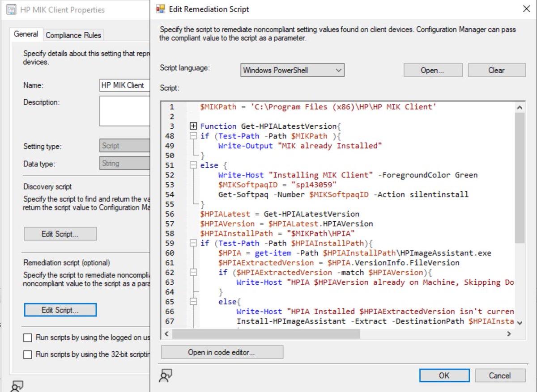Collapse the if block at line 59
Screen dimensions: 537x392
tap(193, 243)
